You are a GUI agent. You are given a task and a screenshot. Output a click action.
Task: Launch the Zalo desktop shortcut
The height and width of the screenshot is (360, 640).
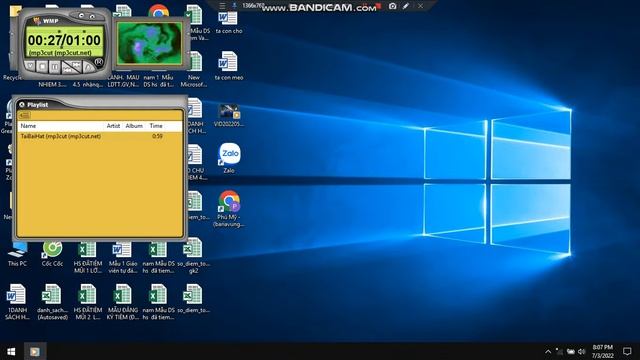pyautogui.click(x=229, y=158)
